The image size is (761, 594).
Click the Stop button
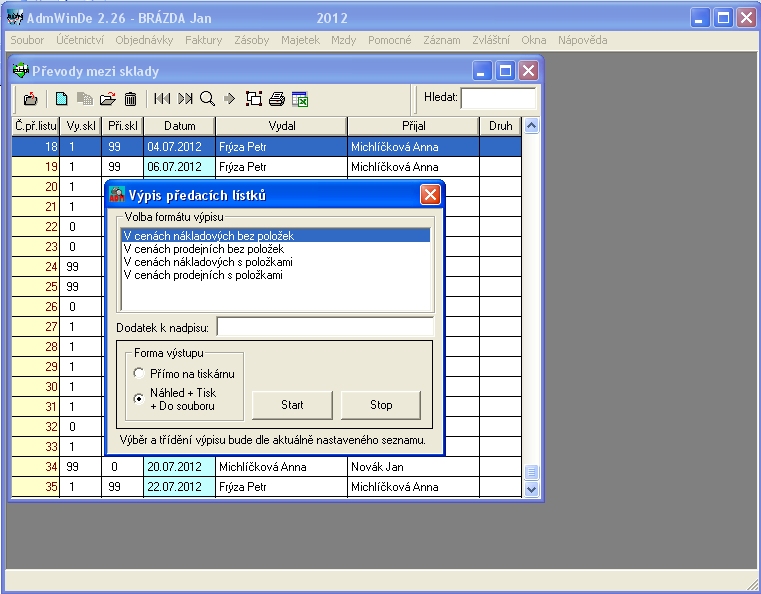pyautogui.click(x=381, y=405)
